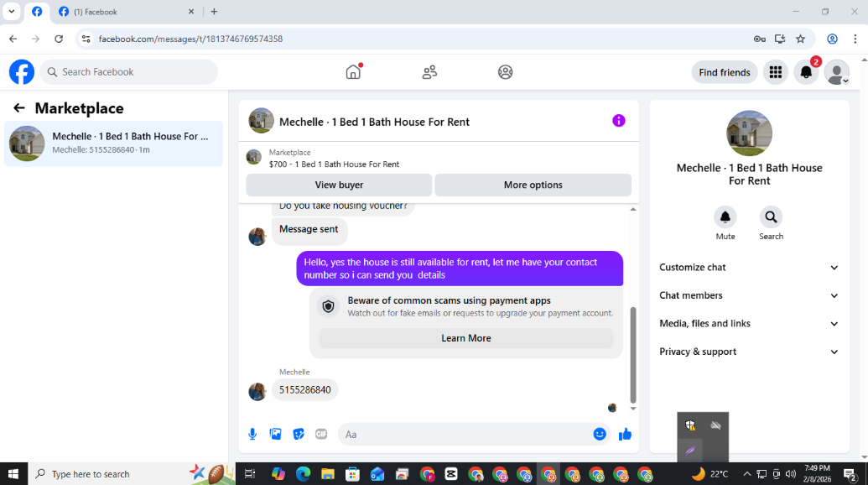Image resolution: width=868 pixels, height=485 pixels.
Task: Open the account profile avatar menu
Action: point(836,72)
